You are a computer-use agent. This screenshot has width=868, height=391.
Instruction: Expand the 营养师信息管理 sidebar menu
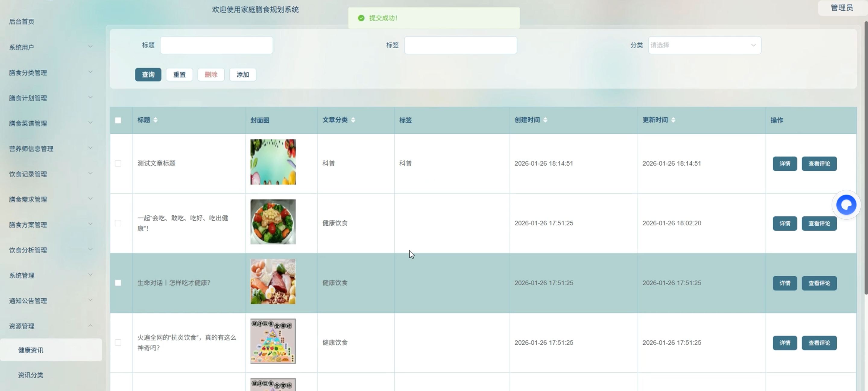click(51, 149)
